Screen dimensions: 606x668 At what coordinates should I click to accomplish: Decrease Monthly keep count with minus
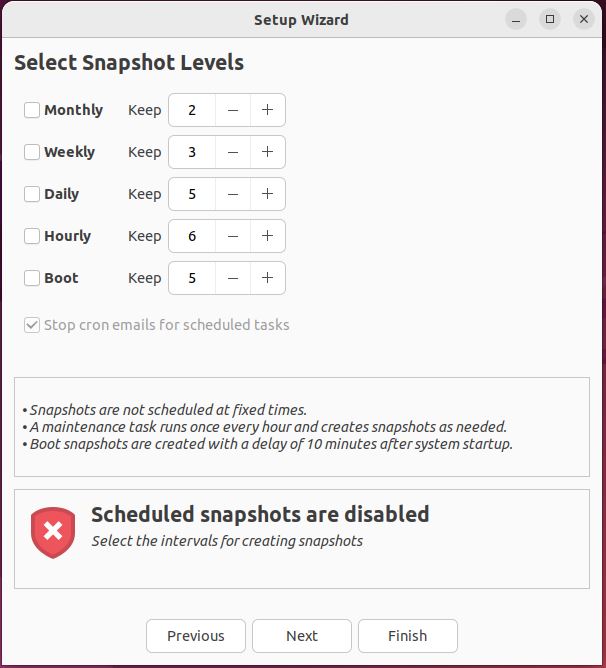(233, 110)
